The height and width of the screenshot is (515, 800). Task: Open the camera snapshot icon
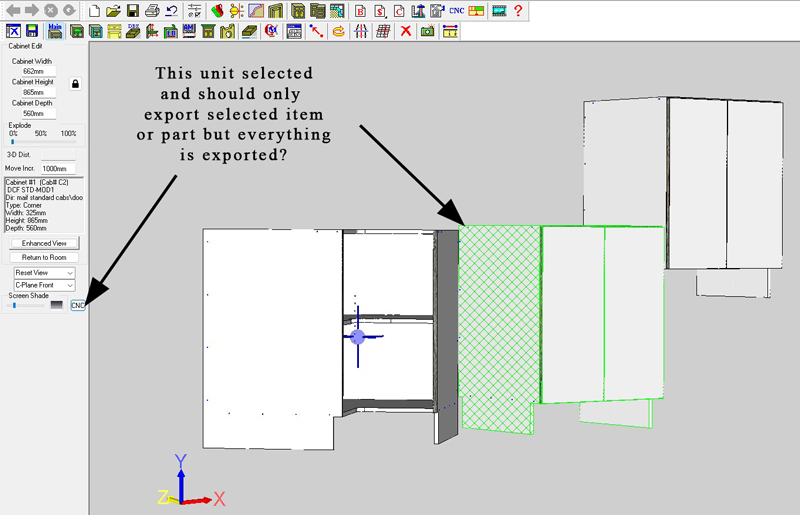pos(428,31)
